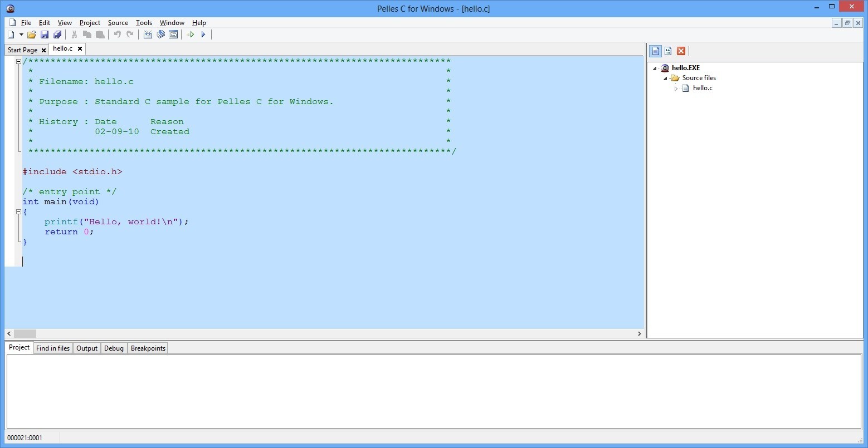Click the red X icon in project panel
This screenshot has height=448, width=868.
[x=681, y=51]
